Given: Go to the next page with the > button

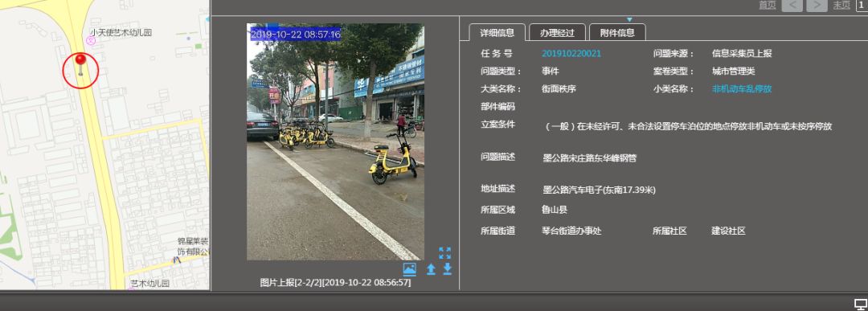Looking at the screenshot, I should tap(817, 6).
